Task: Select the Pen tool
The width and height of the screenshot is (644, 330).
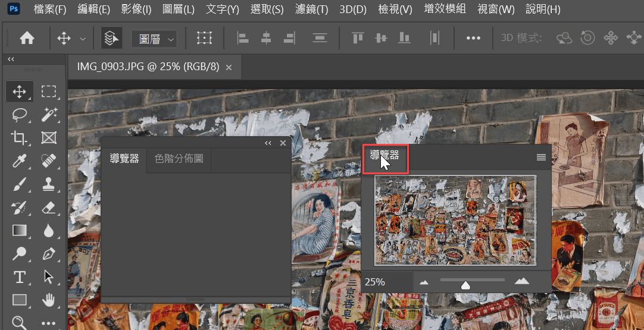Action: [x=49, y=254]
